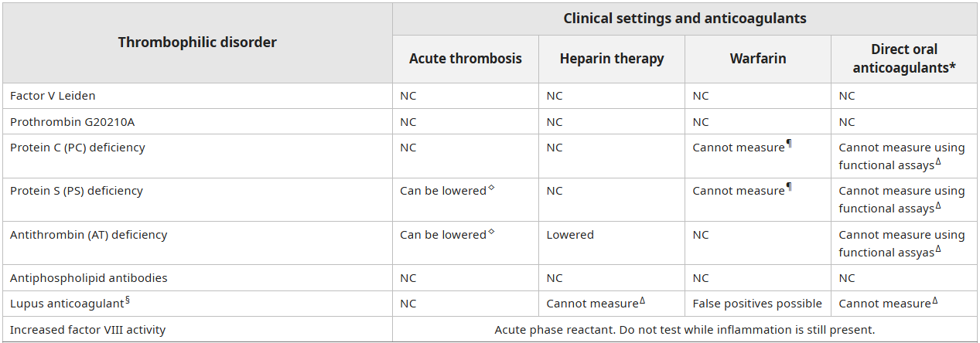Click the diamond footnote beside Protein S 'Can be lowered'
This screenshot has width=980, height=343.
(491, 188)
